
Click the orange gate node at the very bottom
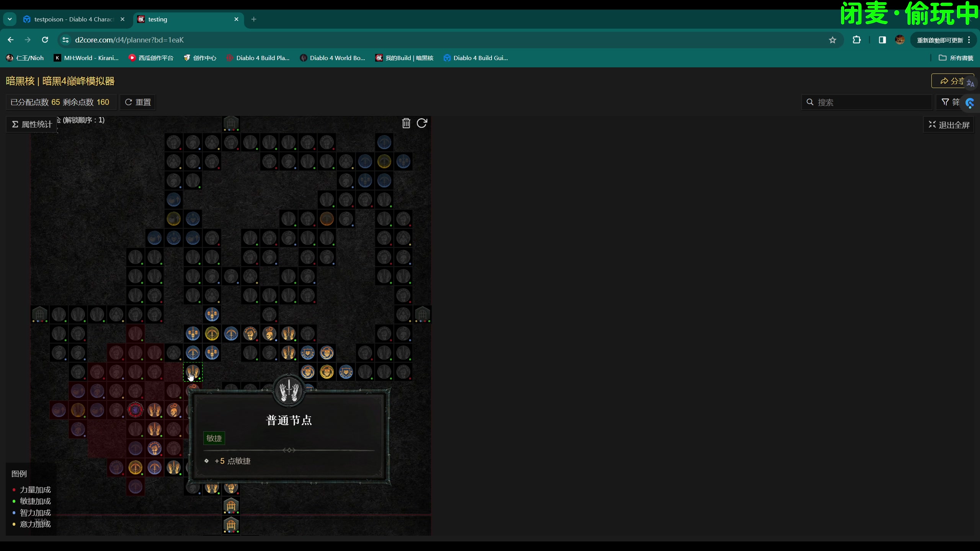point(231,525)
